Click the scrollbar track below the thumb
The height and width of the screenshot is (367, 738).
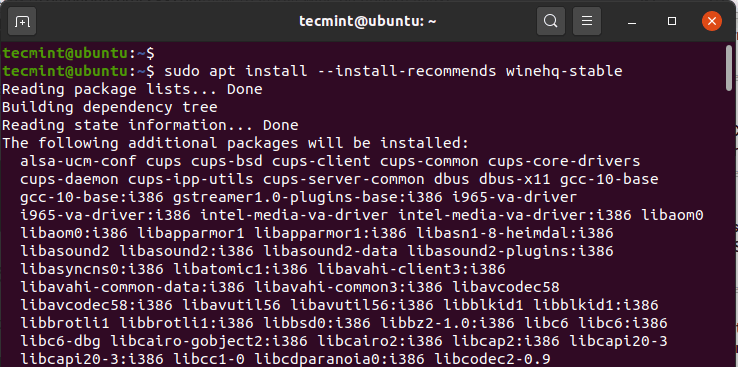pos(729,226)
